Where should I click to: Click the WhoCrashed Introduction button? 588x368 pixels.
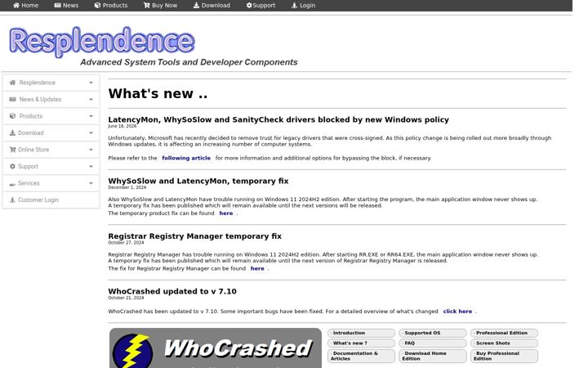tap(362, 333)
